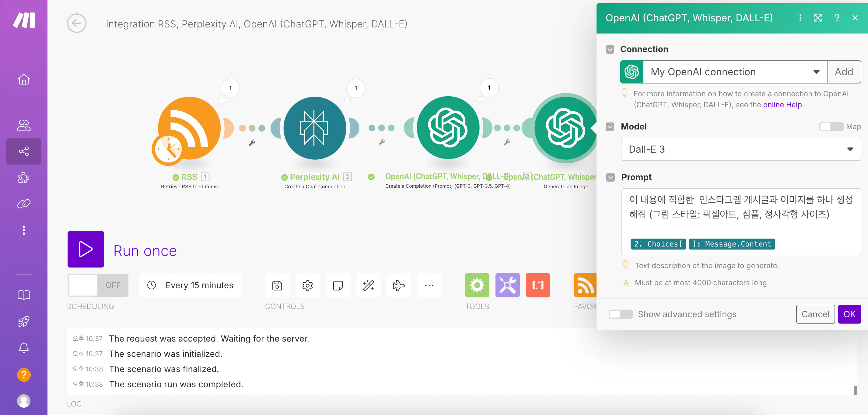Open wrench filter between Perplexity and OpenAI
Image resolution: width=868 pixels, height=415 pixels.
coord(381,143)
